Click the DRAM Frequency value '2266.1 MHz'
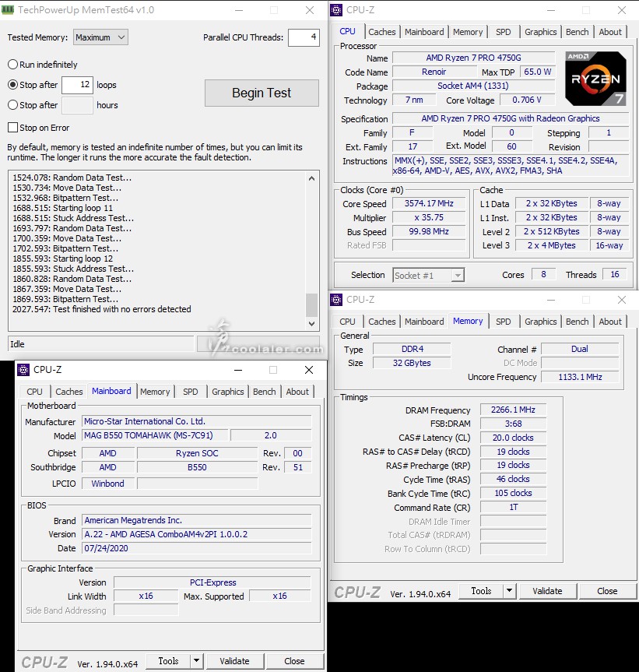Screen dimensions: 639x672 [x=513, y=410]
